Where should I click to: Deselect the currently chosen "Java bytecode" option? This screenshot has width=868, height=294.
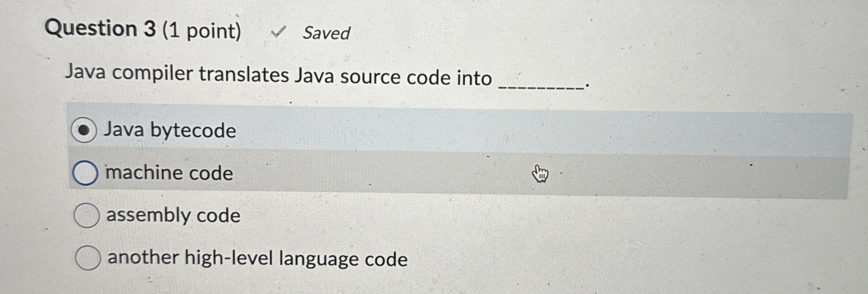tap(85, 129)
